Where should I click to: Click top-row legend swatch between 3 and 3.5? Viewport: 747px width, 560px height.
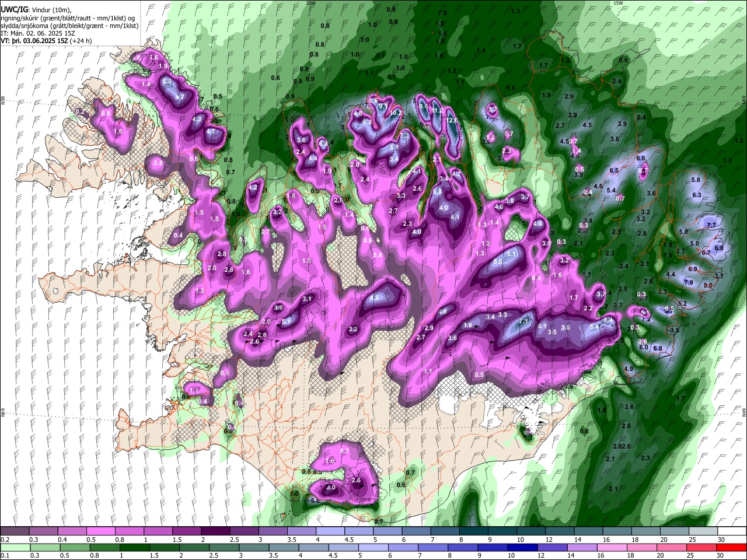[x=273, y=531]
